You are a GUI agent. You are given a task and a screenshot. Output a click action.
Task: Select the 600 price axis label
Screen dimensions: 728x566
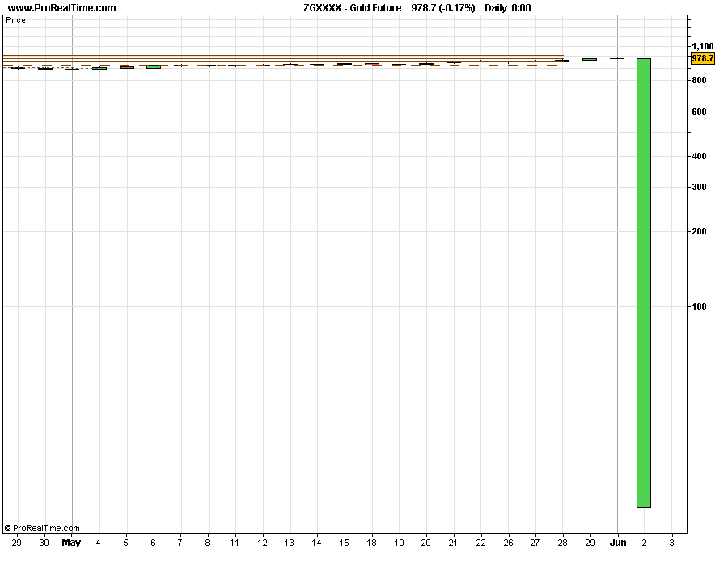[699, 112]
